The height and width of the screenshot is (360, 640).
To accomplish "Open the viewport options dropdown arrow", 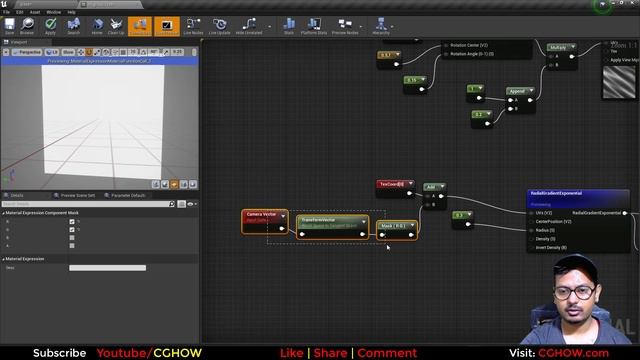I will [6, 52].
